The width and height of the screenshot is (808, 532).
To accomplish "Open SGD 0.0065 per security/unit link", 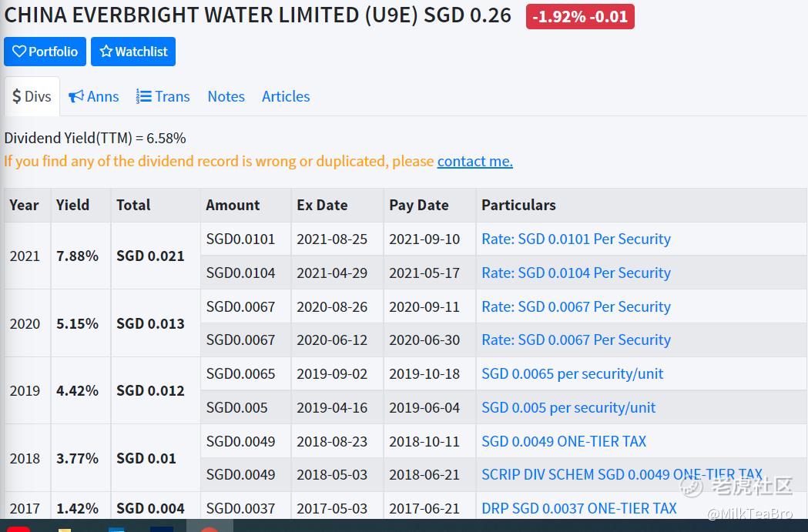I will [572, 373].
